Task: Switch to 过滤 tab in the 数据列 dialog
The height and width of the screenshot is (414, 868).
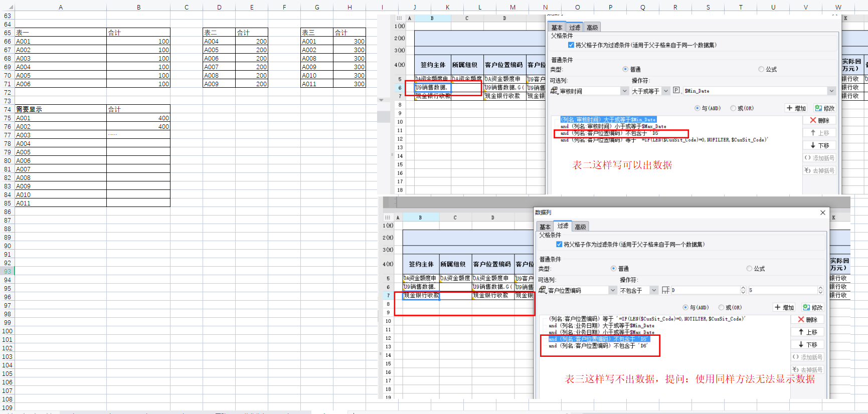Action: tap(563, 226)
